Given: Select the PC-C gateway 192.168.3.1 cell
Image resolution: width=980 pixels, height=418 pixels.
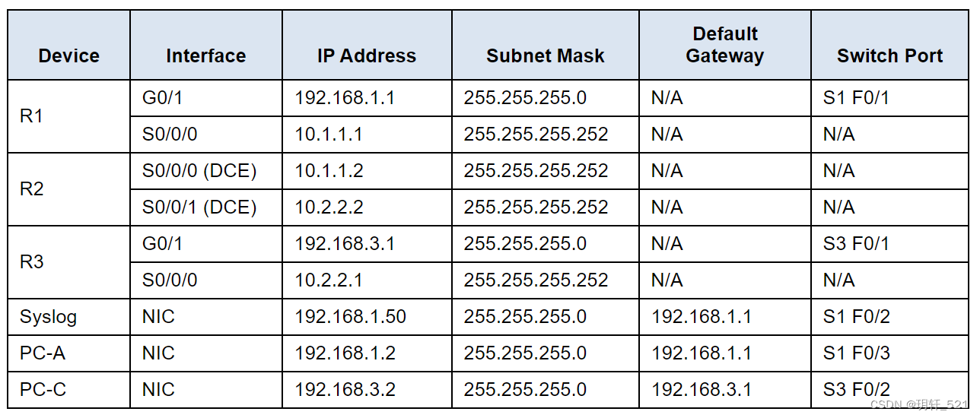Looking at the screenshot, I should [725, 390].
